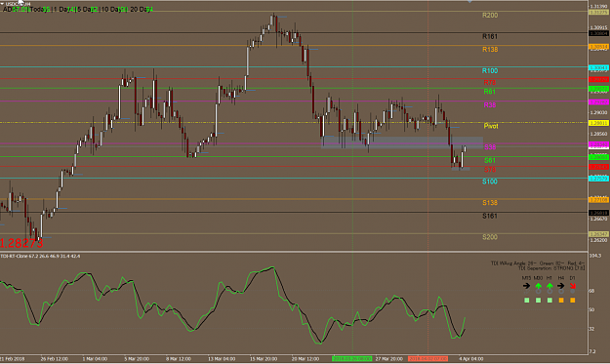This screenshot has width=610, height=364.
Task: Click the TDI WAvg Angle readout text
Action: coord(538,263)
